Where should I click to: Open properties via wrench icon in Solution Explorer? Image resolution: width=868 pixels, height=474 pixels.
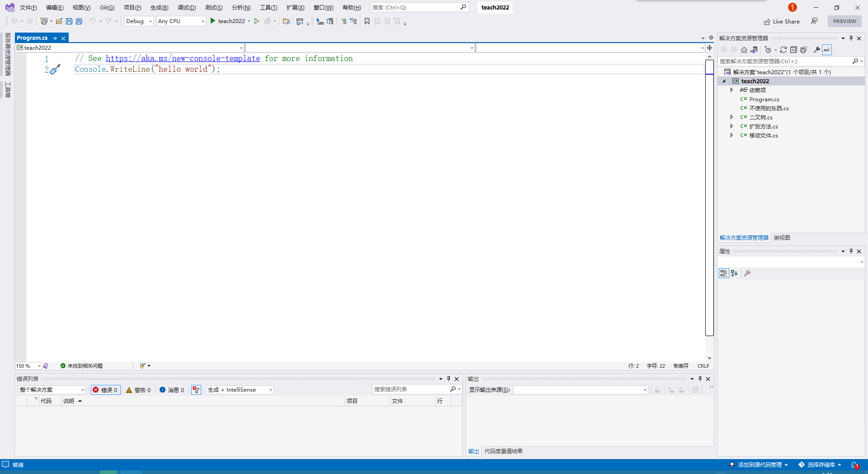(816, 50)
